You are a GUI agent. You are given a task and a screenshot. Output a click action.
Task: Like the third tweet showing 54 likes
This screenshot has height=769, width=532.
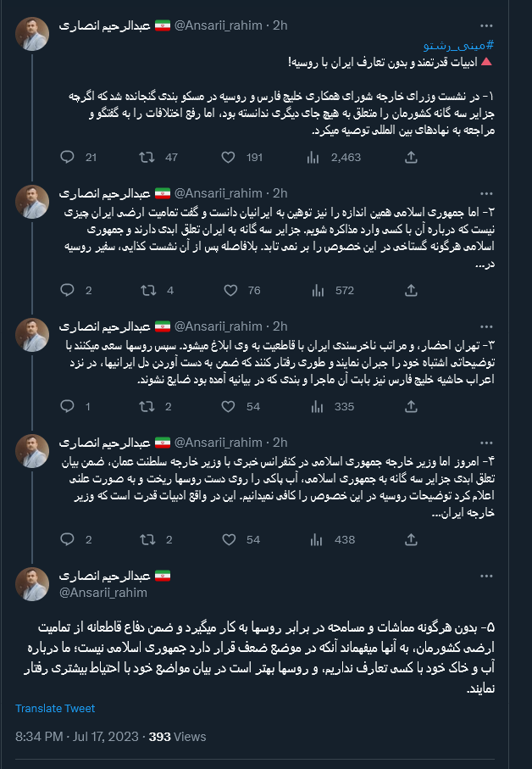[x=228, y=407]
